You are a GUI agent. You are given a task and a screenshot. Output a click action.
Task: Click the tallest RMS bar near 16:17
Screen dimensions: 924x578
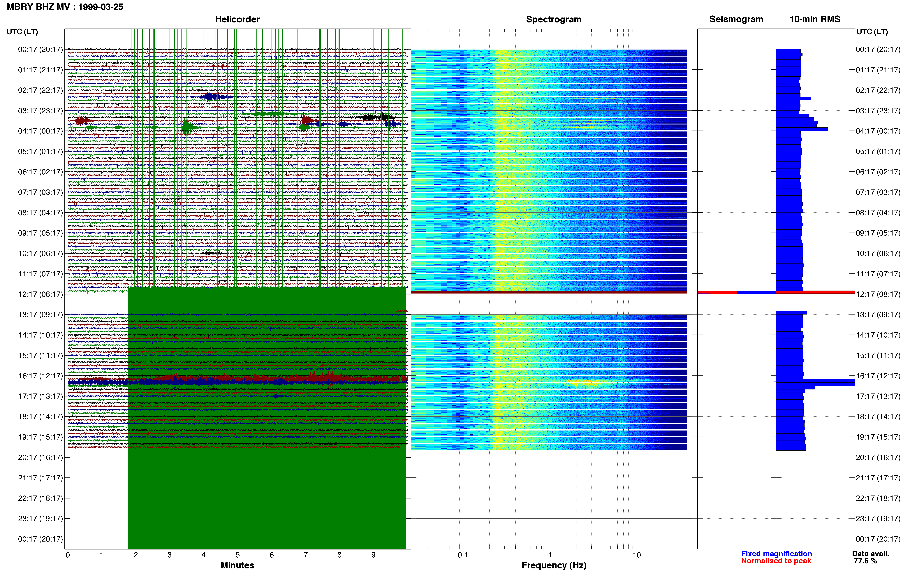click(x=816, y=382)
